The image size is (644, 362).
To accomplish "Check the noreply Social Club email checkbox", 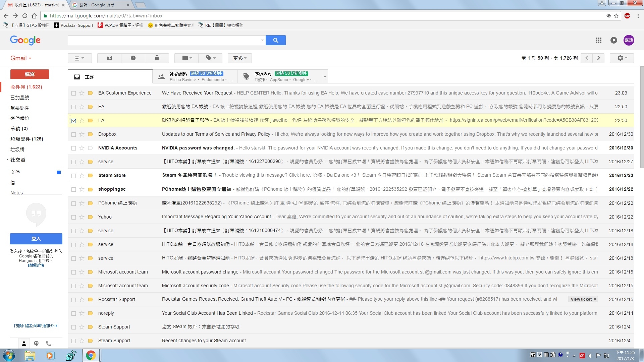I will pyautogui.click(x=73, y=313).
